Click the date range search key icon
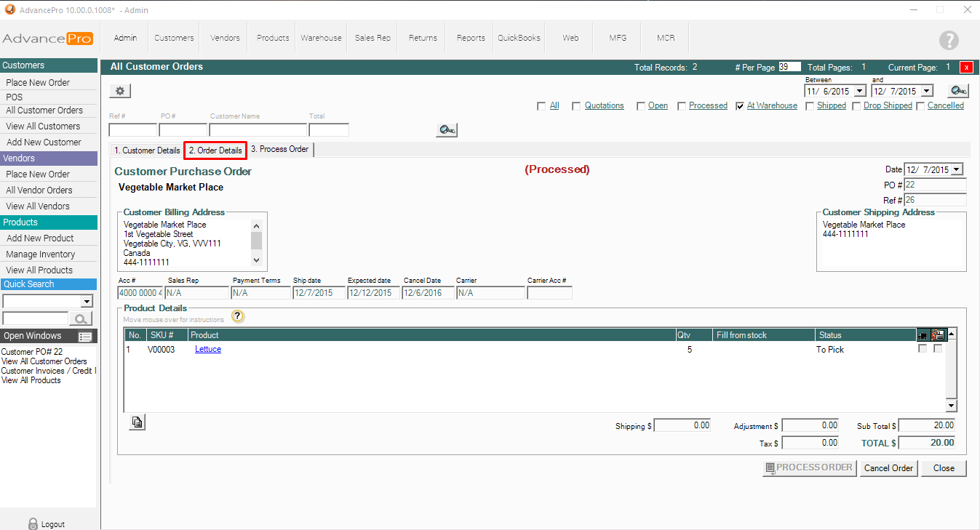This screenshot has width=980, height=530. click(958, 91)
